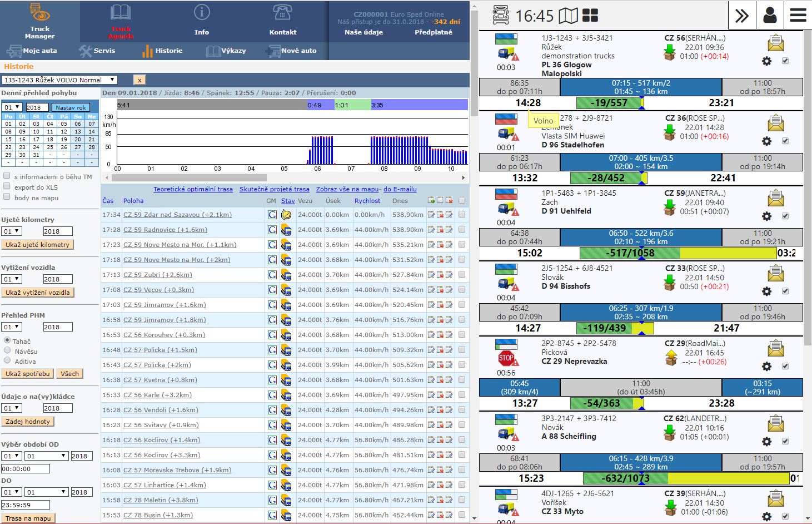Click the Předplatné link
The image size is (812, 524).
(x=434, y=32)
